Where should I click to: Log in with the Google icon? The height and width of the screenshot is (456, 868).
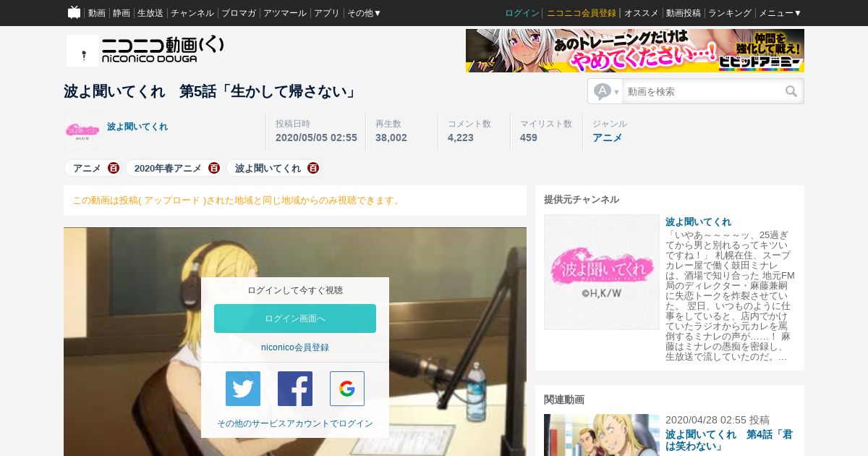click(x=347, y=389)
